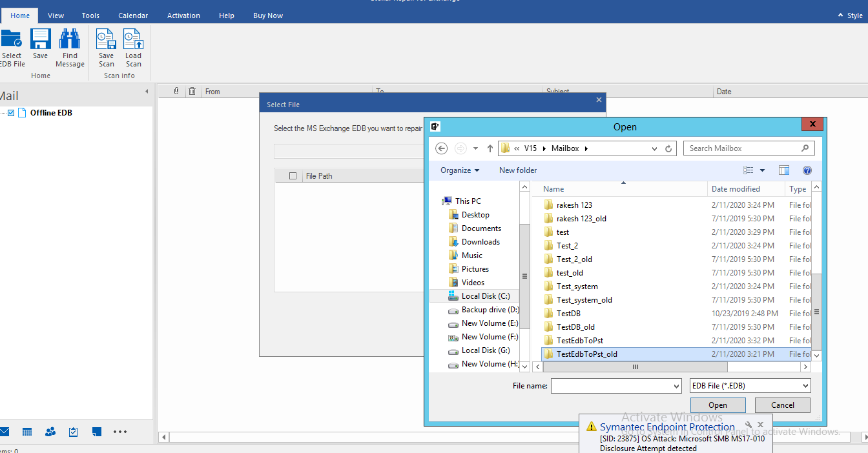Toggle the preview pane icon
Screen dimensions: 868x453
pos(784,170)
